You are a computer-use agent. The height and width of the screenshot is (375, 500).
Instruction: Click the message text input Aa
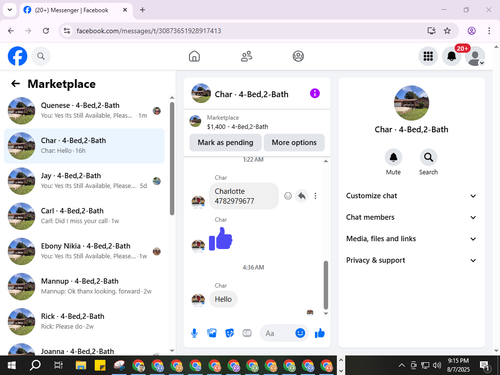tap(277, 333)
